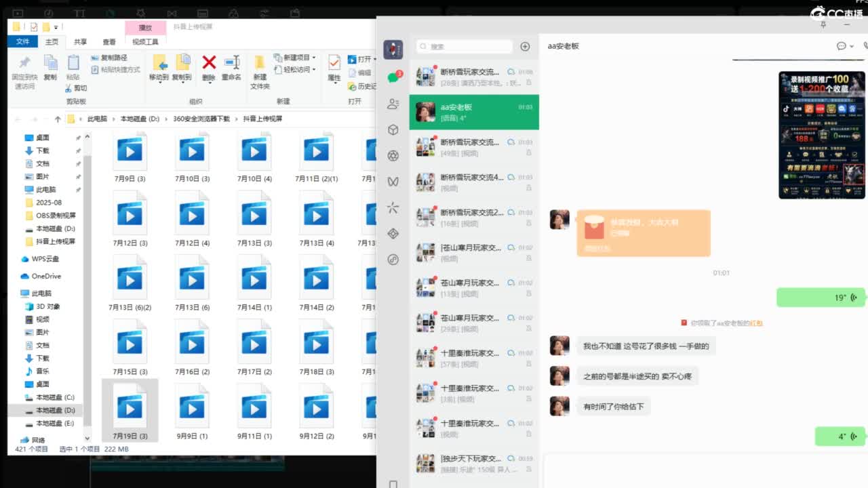Click the History icon in ribbon
This screenshot has height=488, width=868.
coord(352,86)
